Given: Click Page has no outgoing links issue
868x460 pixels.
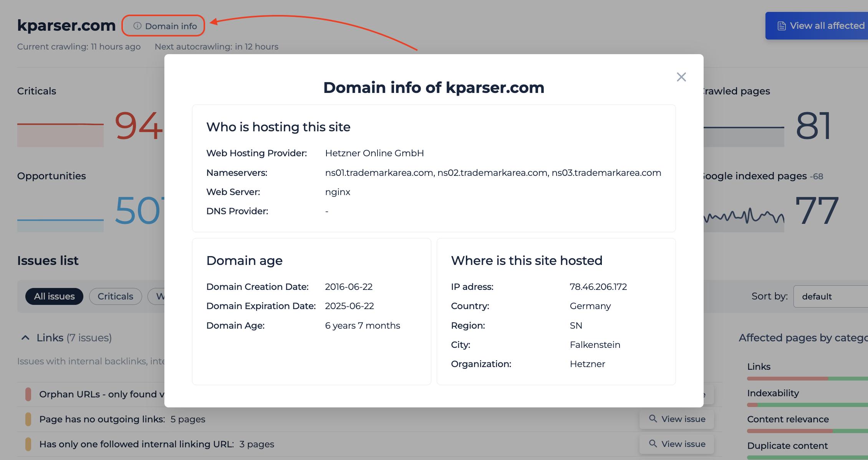Looking at the screenshot, I should pyautogui.click(x=122, y=419).
